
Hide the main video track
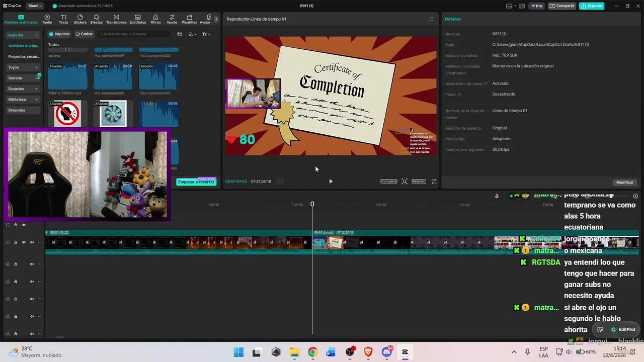[24, 242]
